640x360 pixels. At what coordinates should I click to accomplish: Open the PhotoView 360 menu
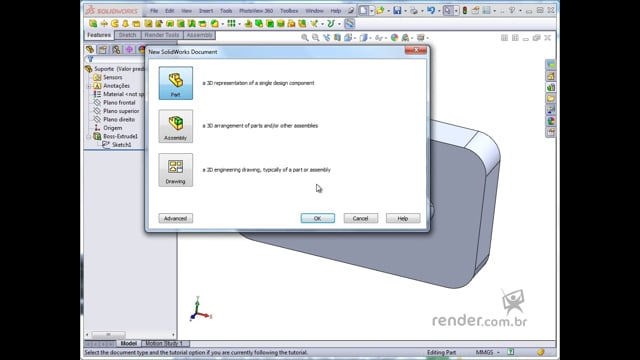(256, 11)
